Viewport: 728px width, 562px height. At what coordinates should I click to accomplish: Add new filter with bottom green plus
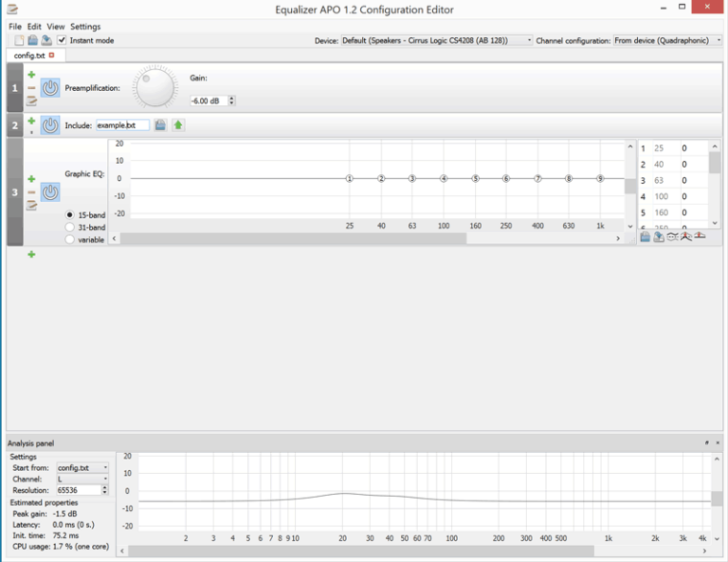click(31, 254)
